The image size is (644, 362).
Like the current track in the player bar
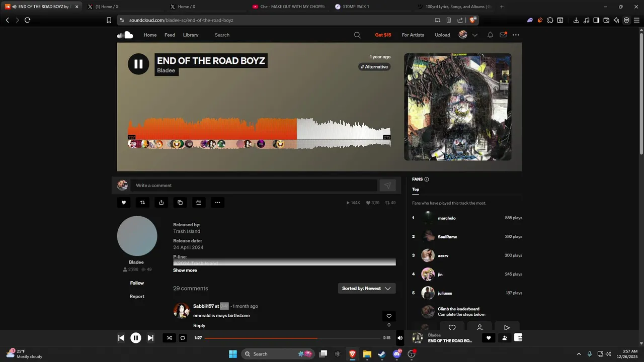coord(488,338)
